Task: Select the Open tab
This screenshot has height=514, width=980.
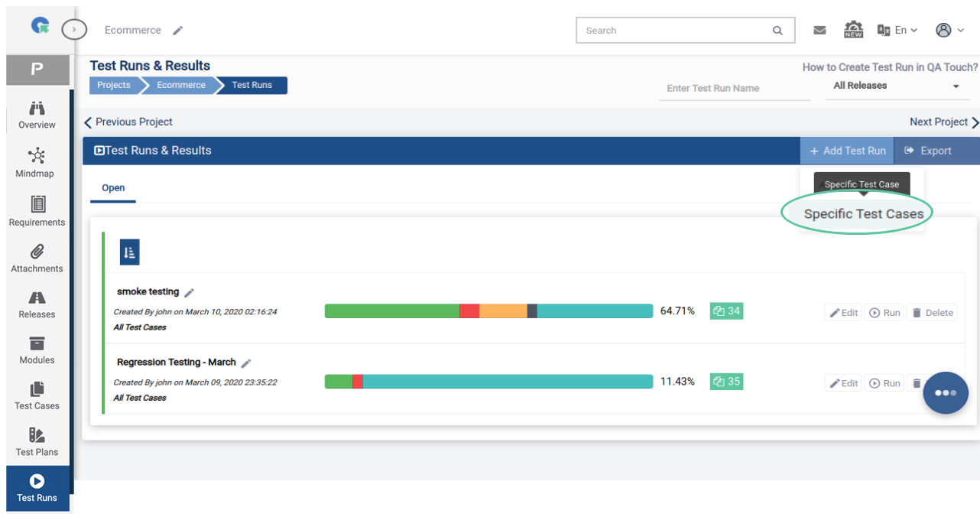Action: point(113,188)
